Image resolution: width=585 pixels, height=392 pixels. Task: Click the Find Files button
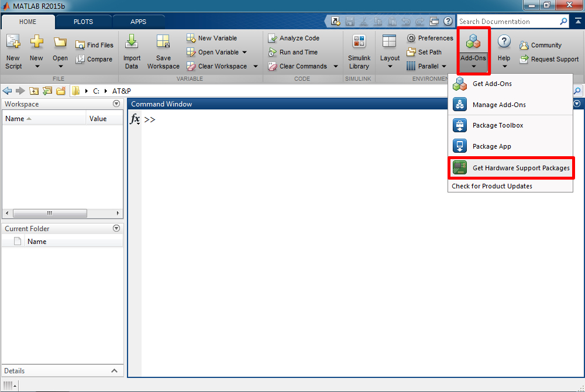[94, 45]
